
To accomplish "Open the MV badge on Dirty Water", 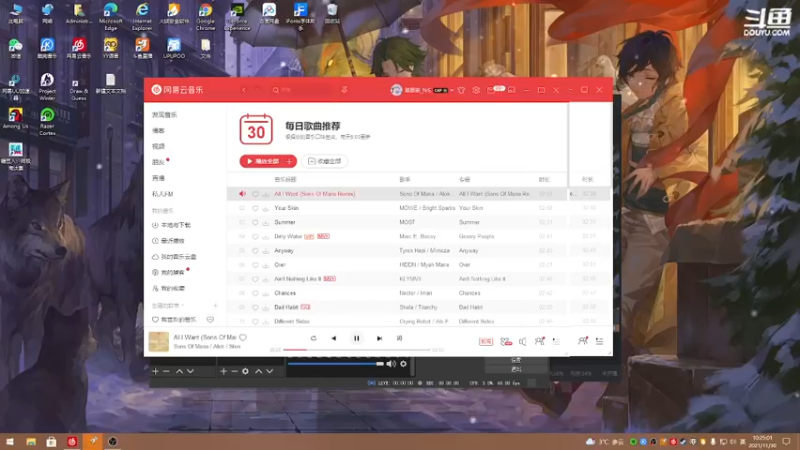I will point(323,236).
